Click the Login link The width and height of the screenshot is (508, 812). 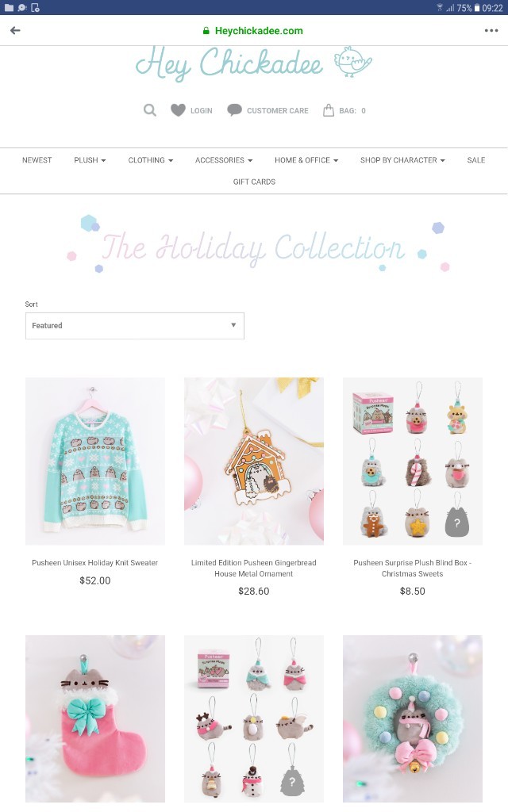201,111
